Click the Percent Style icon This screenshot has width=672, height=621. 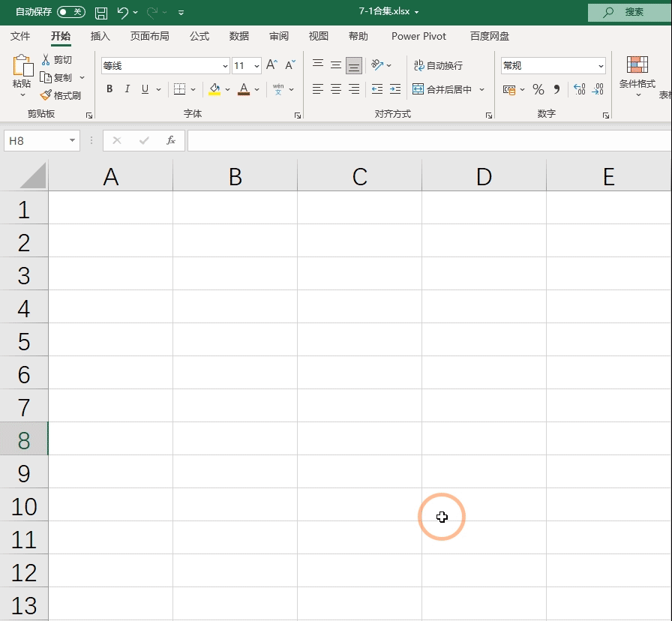click(538, 89)
